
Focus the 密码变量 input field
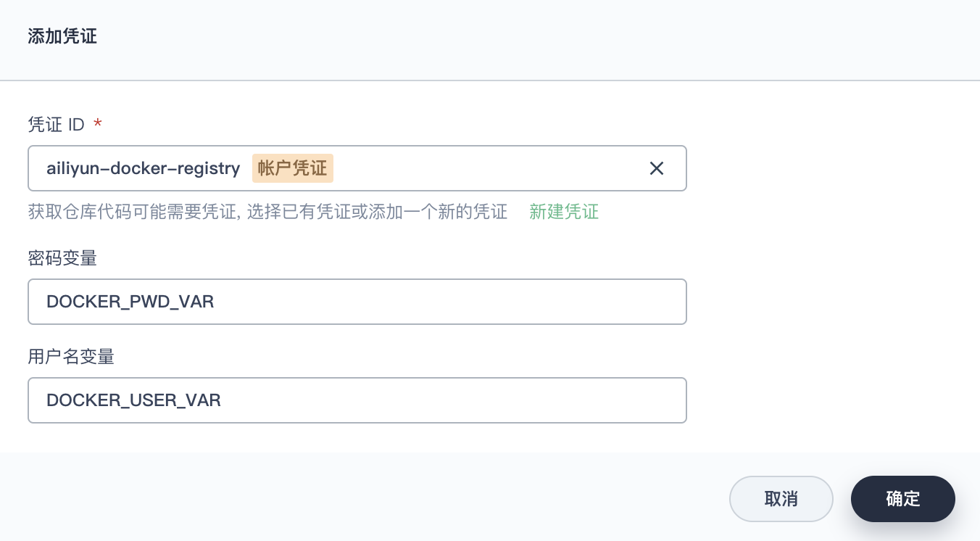[357, 302]
